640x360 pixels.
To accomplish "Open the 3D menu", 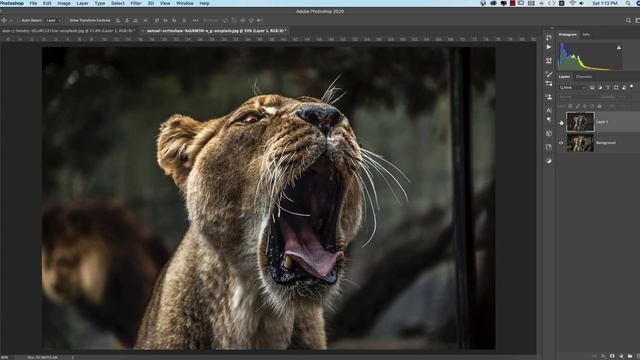I will pos(151,3).
